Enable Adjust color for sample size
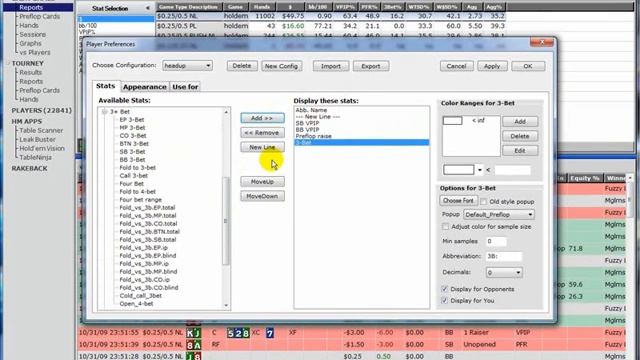Image resolution: width=640 pixels, height=360 pixels. (x=445, y=227)
